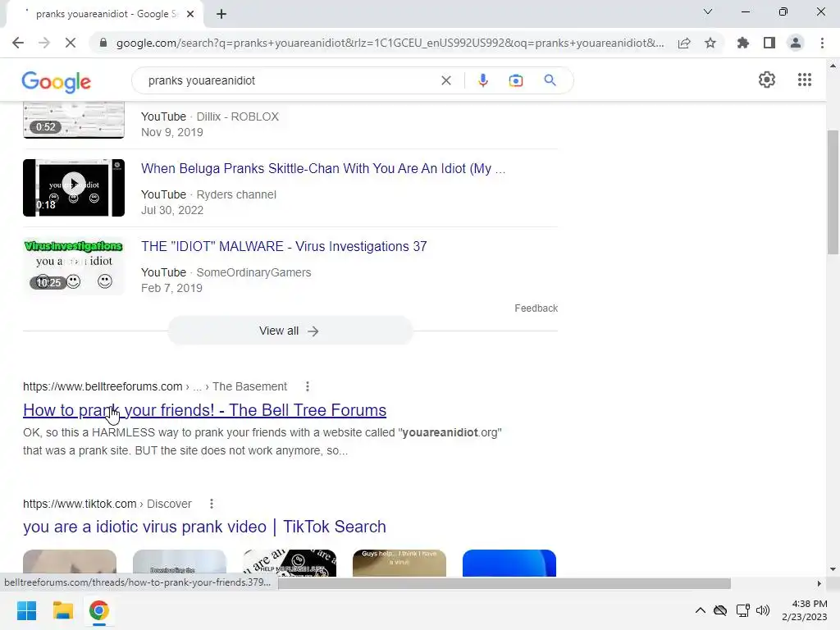Open the network tray icon
The width and height of the screenshot is (840, 630).
pyautogui.click(x=742, y=610)
